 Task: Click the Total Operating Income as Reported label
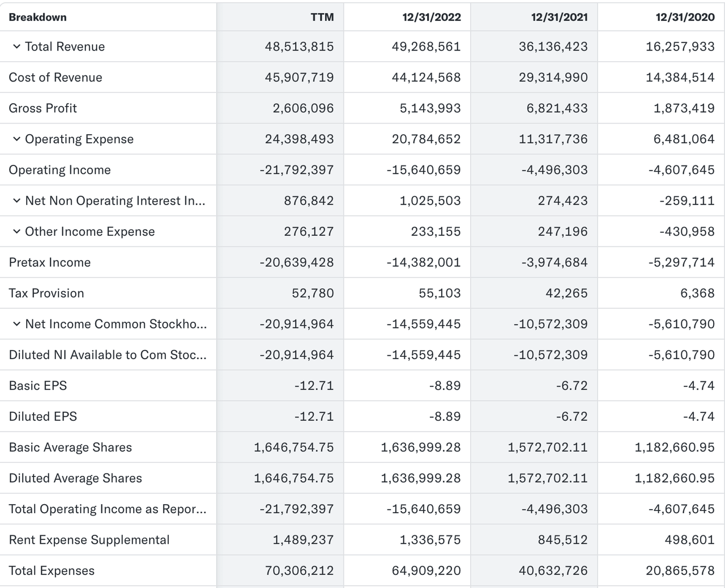tap(108, 509)
